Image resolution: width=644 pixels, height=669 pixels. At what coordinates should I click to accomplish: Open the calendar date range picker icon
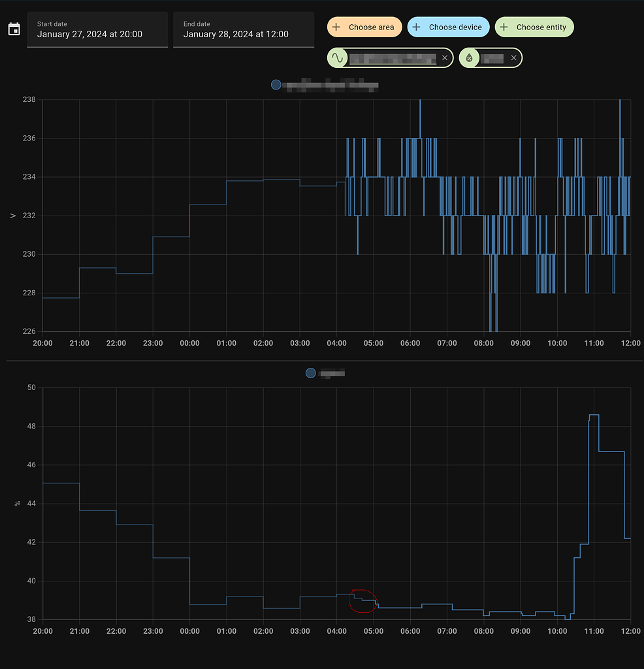(14, 29)
